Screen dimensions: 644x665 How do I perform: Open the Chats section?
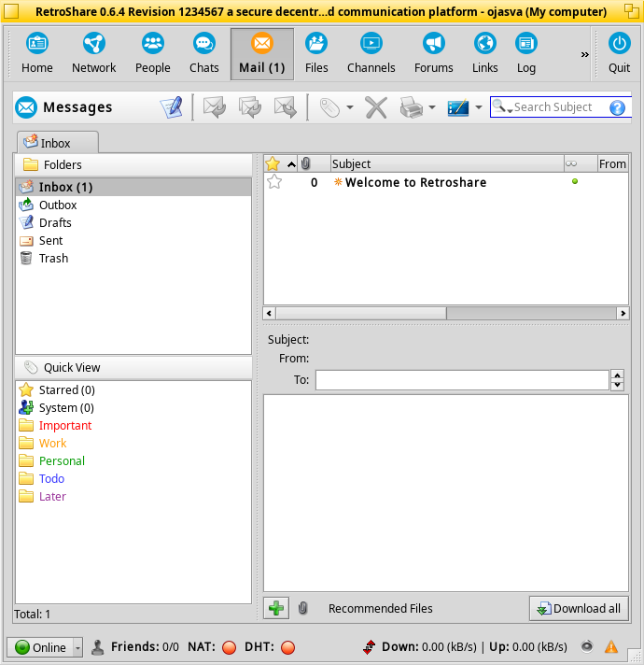(x=203, y=54)
